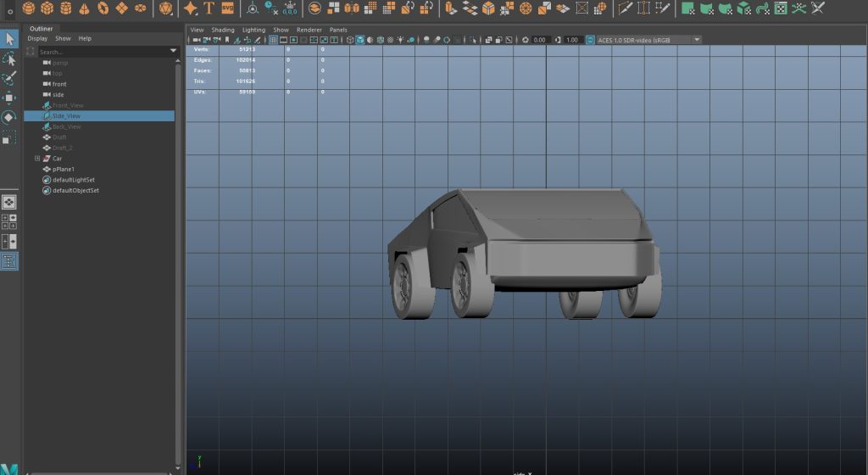The width and height of the screenshot is (868, 475).
Task: Activate the Move tool
Action: [x=9, y=98]
